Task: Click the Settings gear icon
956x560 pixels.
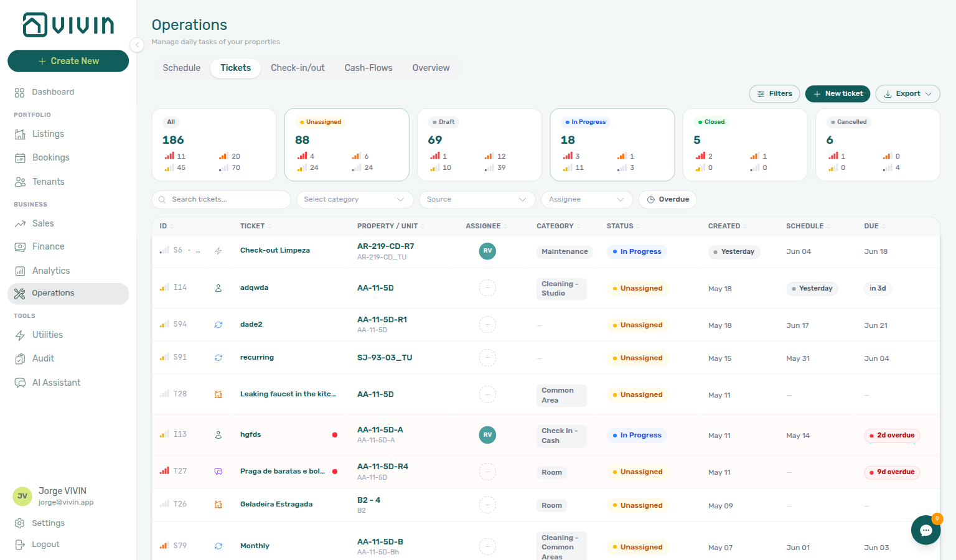Action: pyautogui.click(x=19, y=523)
